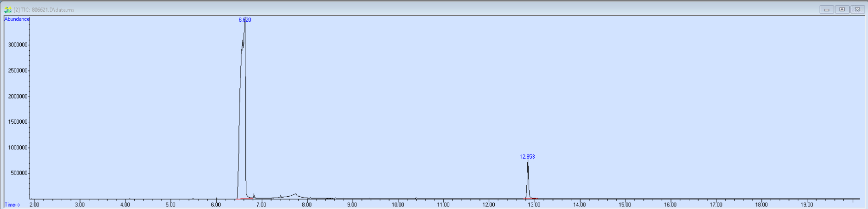The width and height of the screenshot is (868, 209).
Task: Click the 11.00 time axis label
Action: (x=443, y=205)
